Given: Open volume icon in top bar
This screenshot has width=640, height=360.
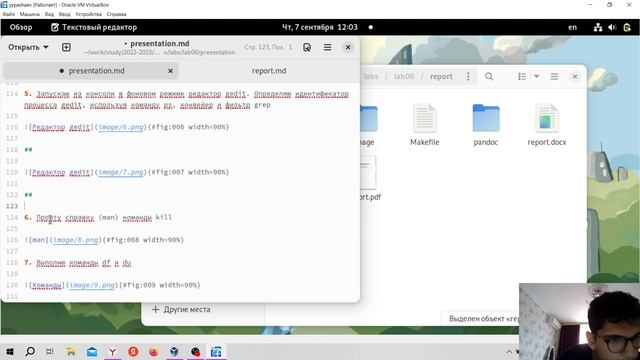Looking at the screenshot, I should 612,27.
